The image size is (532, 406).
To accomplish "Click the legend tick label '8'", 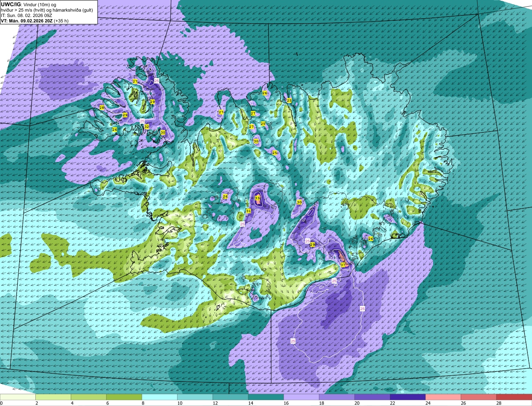I will click(x=143, y=403).
